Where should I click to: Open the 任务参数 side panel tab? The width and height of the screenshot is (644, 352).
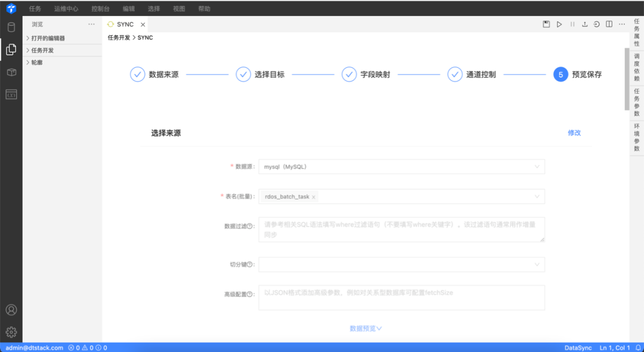coord(637,103)
